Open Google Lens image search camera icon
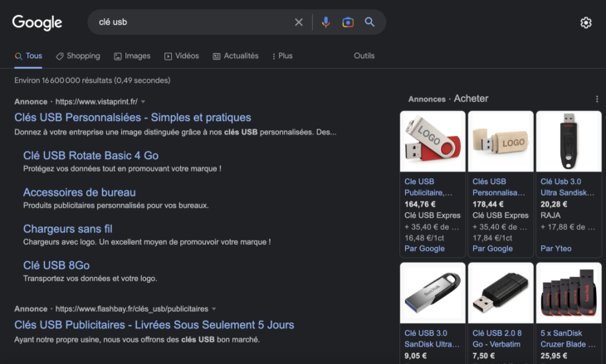The width and height of the screenshot is (606, 364). pyautogui.click(x=348, y=22)
